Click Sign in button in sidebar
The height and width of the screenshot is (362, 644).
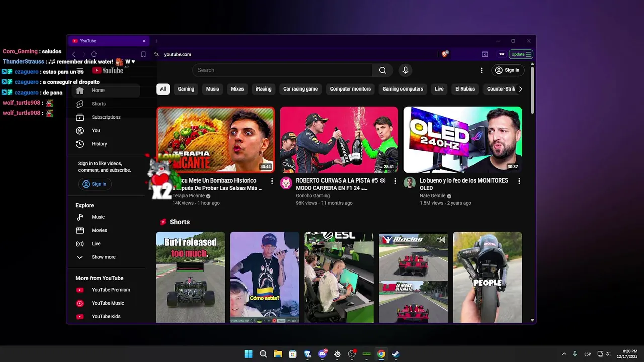point(95,184)
